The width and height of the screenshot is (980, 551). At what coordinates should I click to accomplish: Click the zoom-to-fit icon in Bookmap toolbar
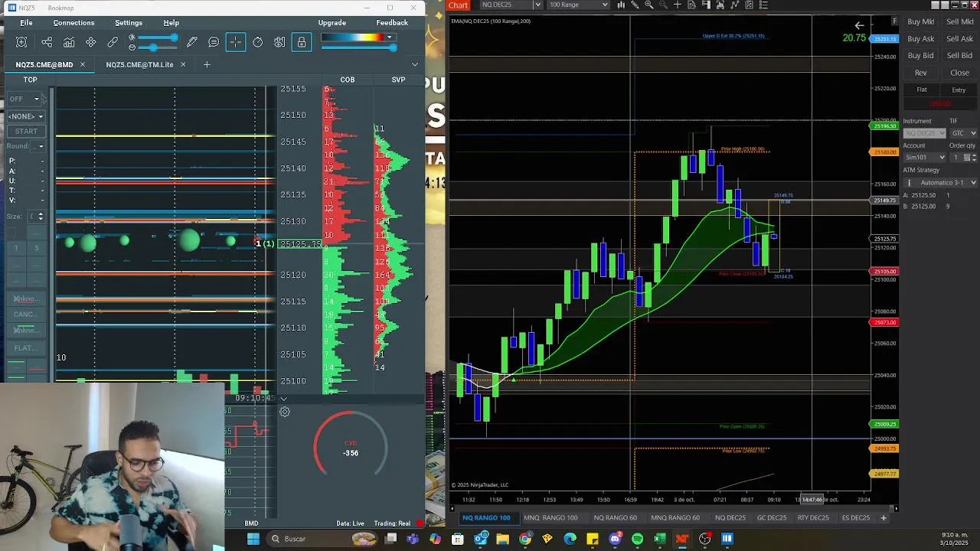pyautogui.click(x=21, y=42)
